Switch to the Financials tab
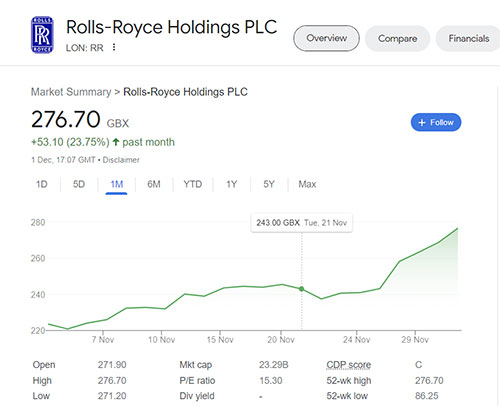Screen dimensions: 500x406 469,39
